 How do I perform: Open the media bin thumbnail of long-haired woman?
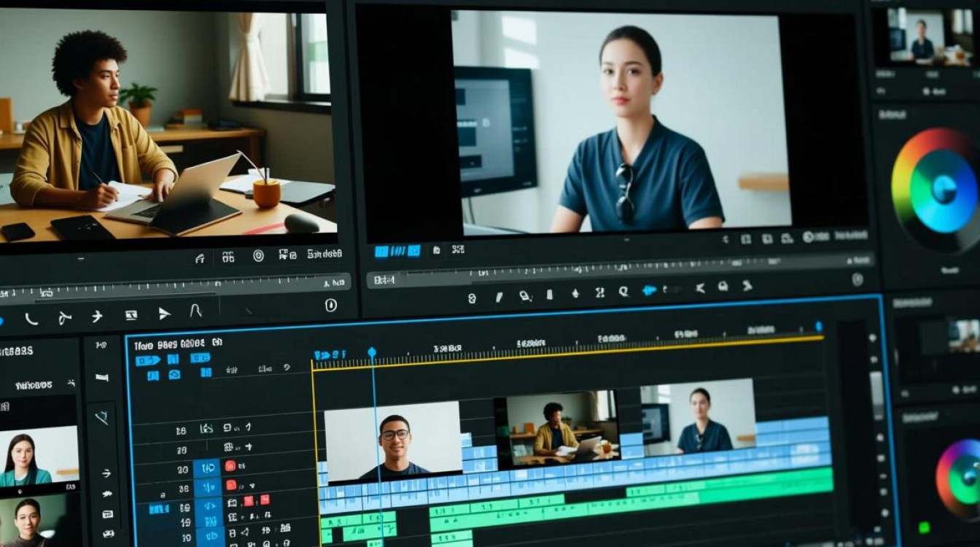coord(39,456)
